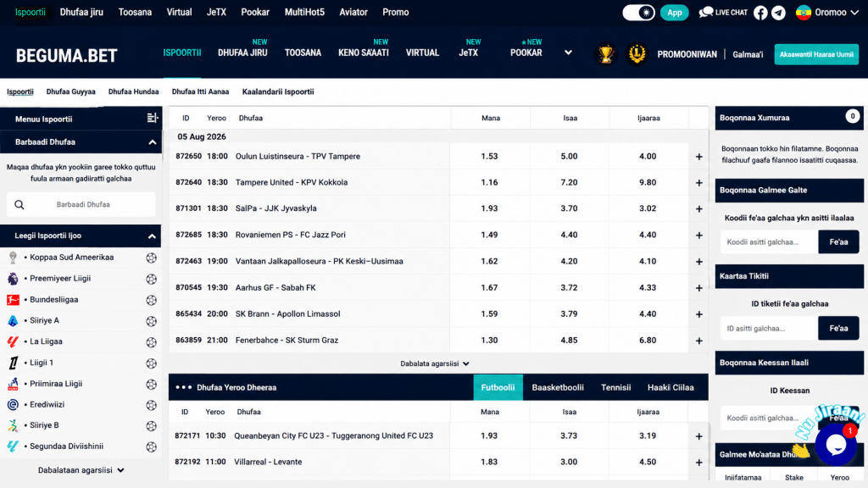Expand markets for SalPa - JJK Jyvaskyla
This screenshot has height=488, width=868.
coord(698,209)
